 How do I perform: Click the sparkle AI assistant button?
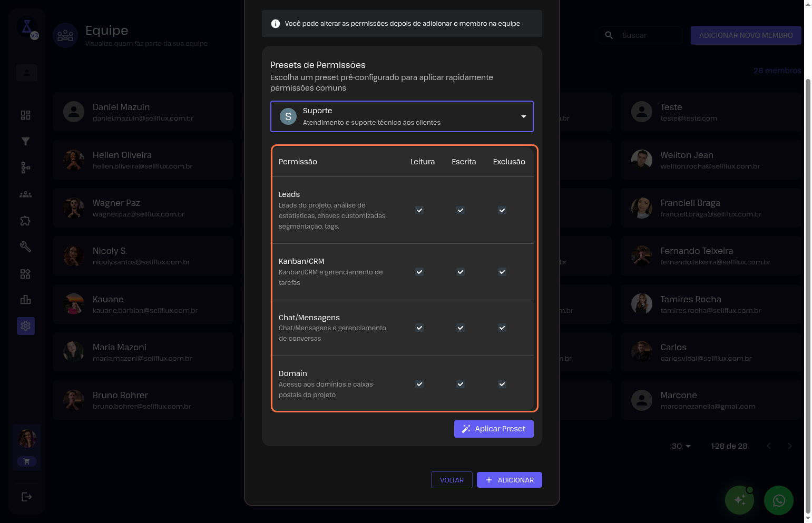pyautogui.click(x=739, y=500)
